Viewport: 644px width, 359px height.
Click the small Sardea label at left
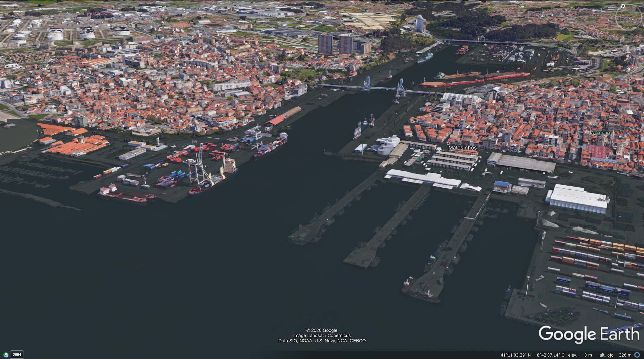pyautogui.click(x=44, y=69)
